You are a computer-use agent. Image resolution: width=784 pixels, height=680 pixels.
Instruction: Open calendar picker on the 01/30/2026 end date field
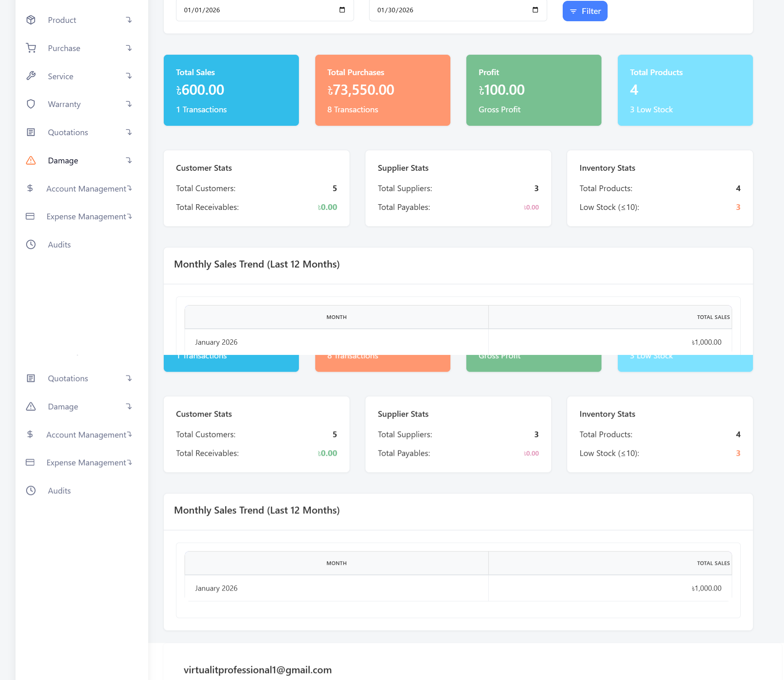pyautogui.click(x=535, y=10)
